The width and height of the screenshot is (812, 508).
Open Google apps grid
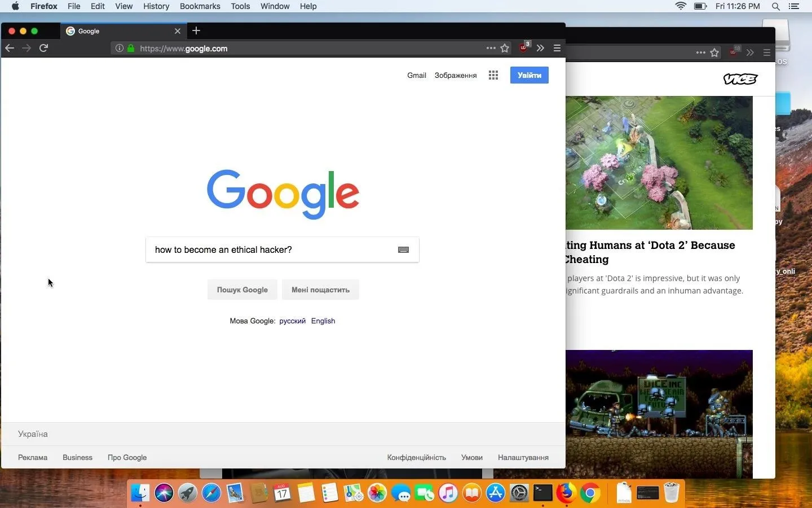493,75
